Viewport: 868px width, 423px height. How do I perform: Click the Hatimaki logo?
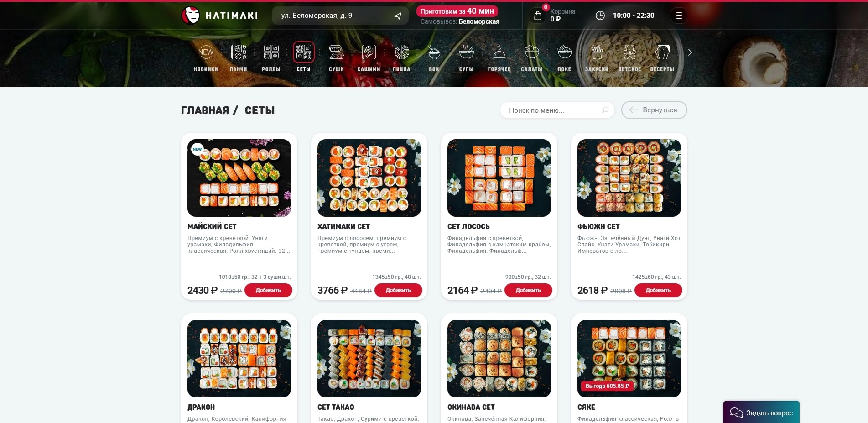(219, 16)
